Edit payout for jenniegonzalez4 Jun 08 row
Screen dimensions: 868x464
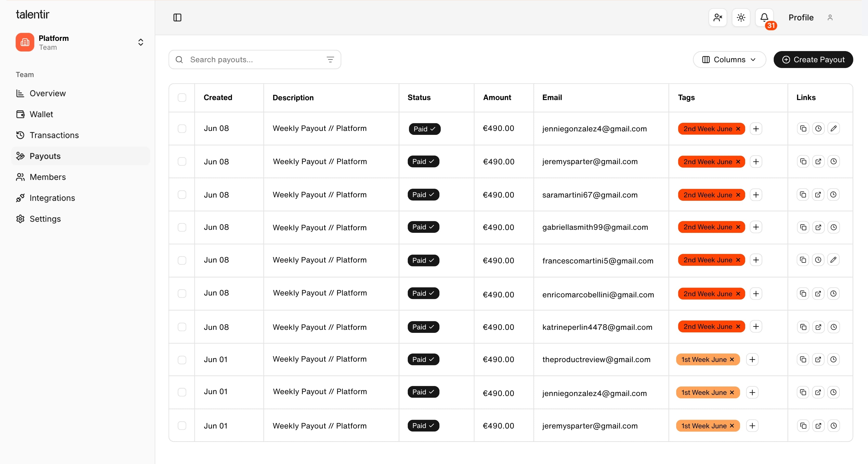(834, 129)
